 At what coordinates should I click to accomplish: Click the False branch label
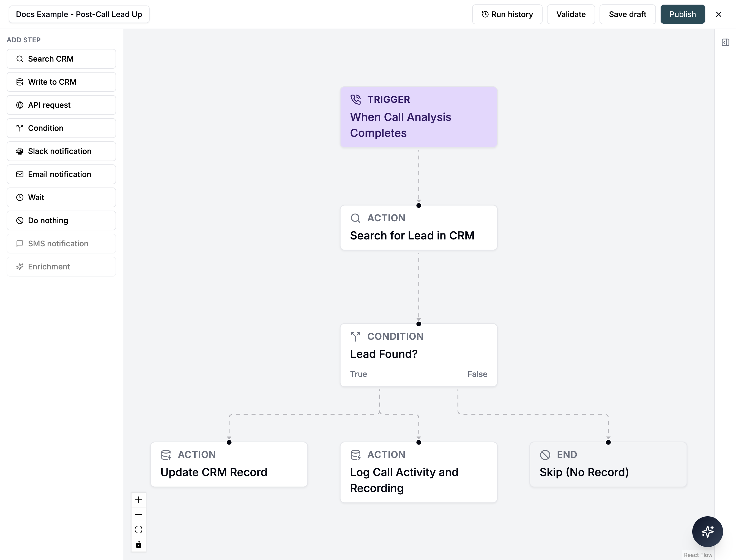point(477,374)
